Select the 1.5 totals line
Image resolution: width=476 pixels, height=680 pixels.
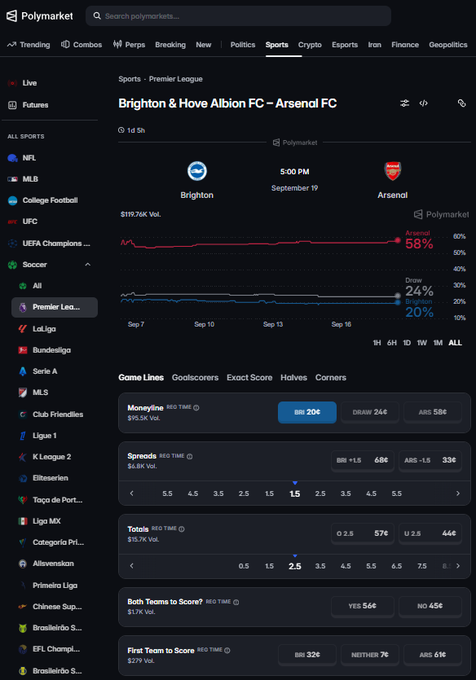click(269, 566)
